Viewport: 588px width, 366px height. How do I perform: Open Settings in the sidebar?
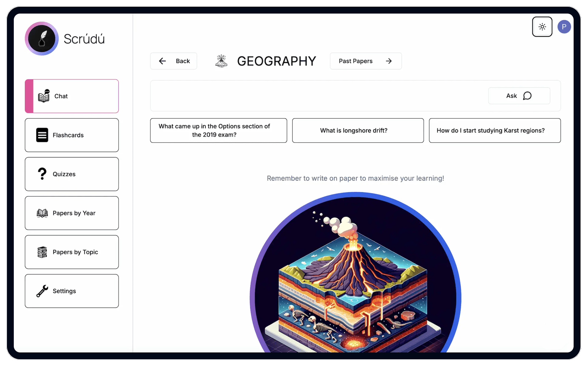click(72, 291)
